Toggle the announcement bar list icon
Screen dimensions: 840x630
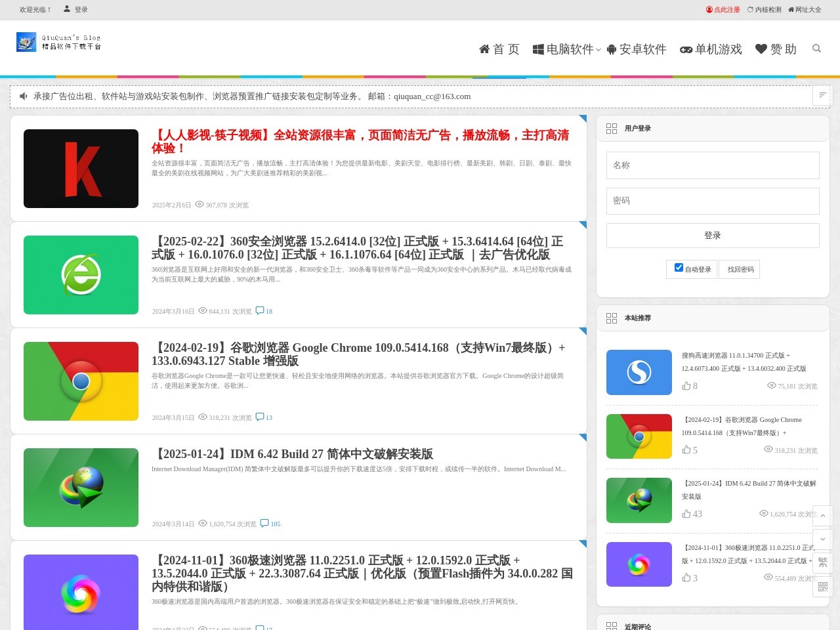pyautogui.click(x=822, y=95)
